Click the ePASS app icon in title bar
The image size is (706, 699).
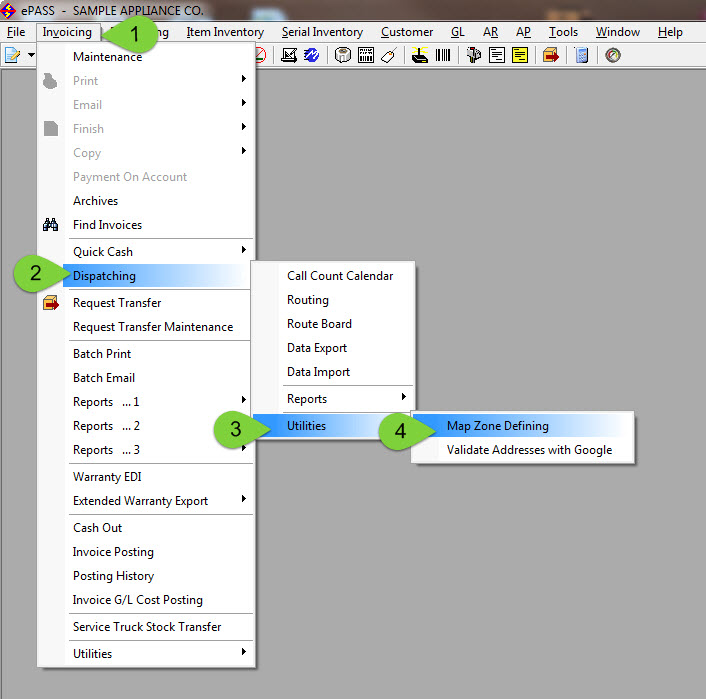(x=8, y=10)
